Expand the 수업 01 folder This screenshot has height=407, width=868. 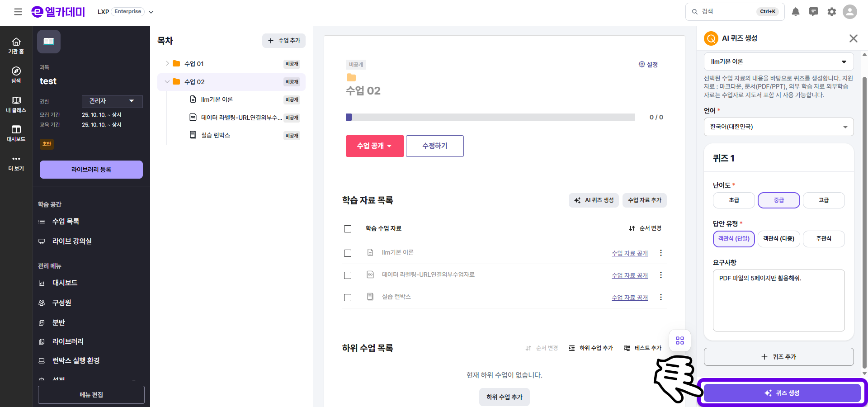(x=167, y=64)
